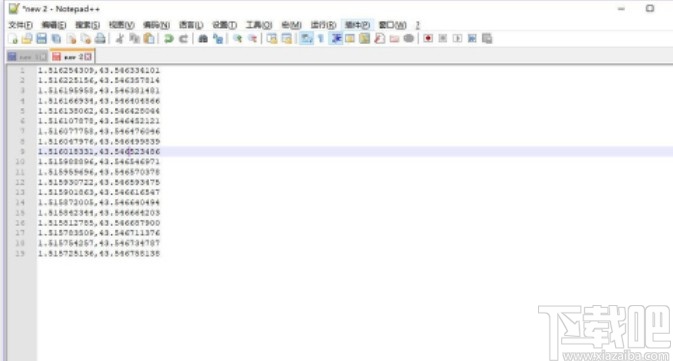Toggle synchronized horizontal scrolling
This screenshot has width=673, height=361.
286,39
